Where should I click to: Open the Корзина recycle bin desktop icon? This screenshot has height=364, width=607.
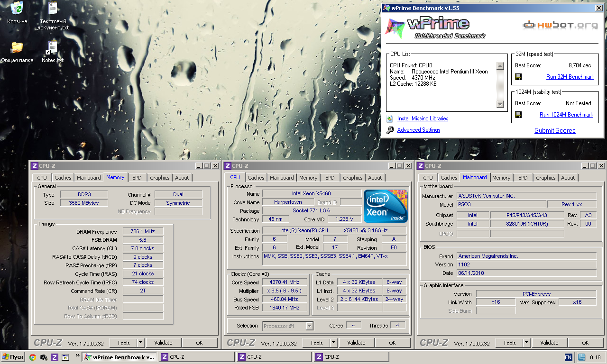click(x=17, y=9)
